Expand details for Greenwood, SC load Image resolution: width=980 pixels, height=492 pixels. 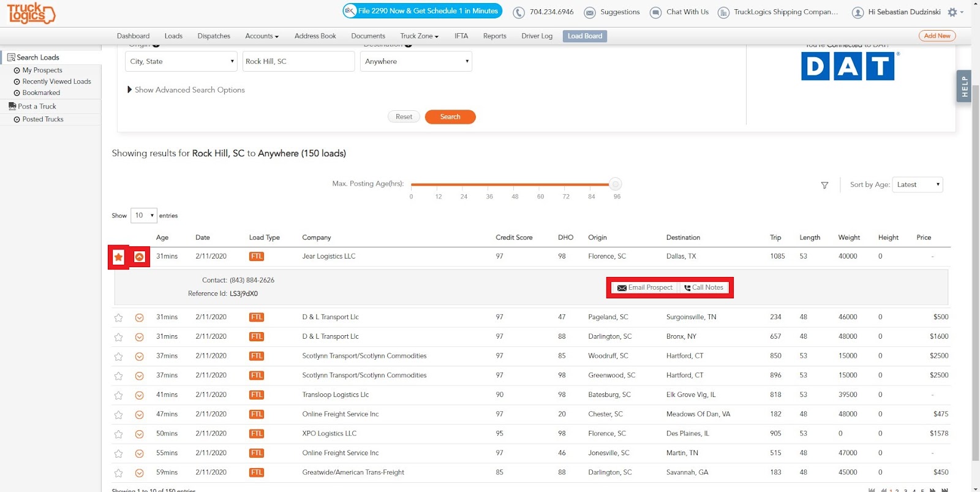coord(140,376)
